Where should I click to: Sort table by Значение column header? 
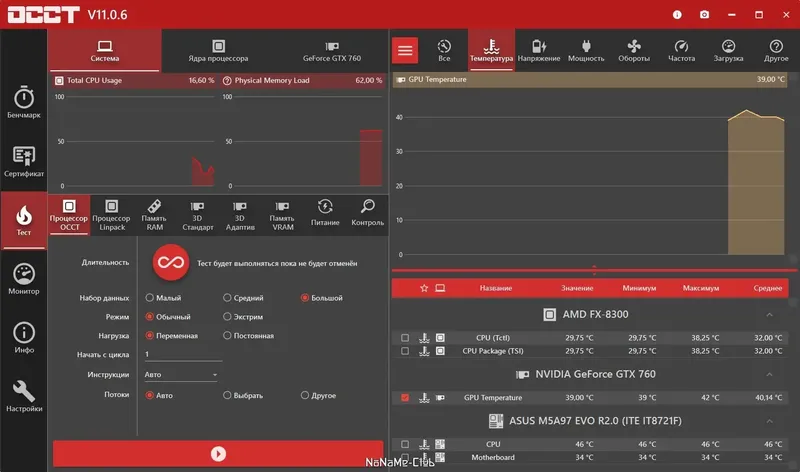tap(577, 288)
